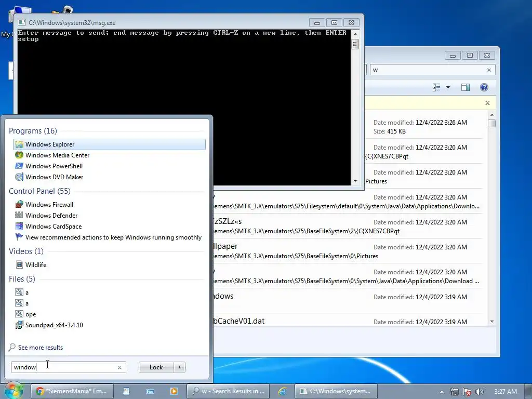
Task: Show hidden tray icons arrow
Action: 442,392
